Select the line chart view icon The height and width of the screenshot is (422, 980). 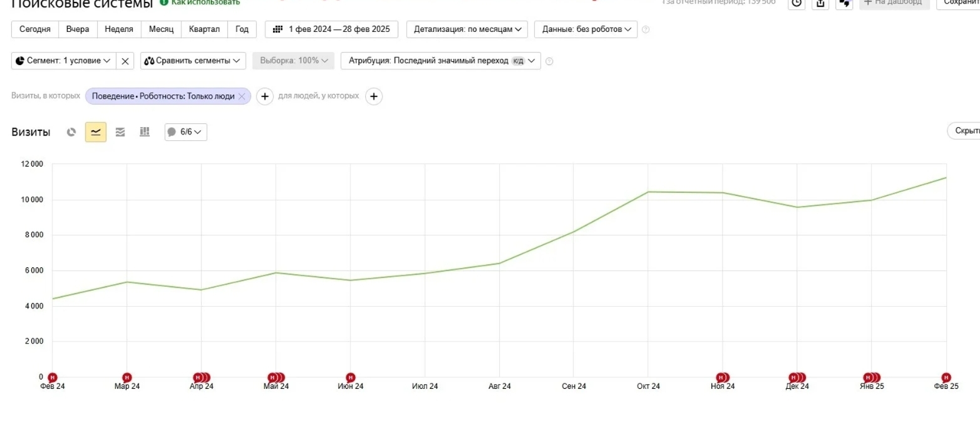(x=96, y=132)
